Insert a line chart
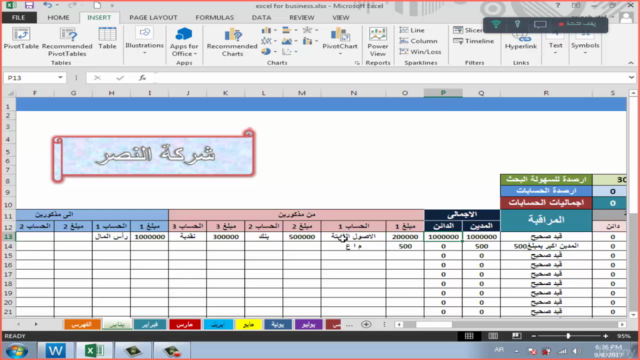 click(x=269, y=41)
